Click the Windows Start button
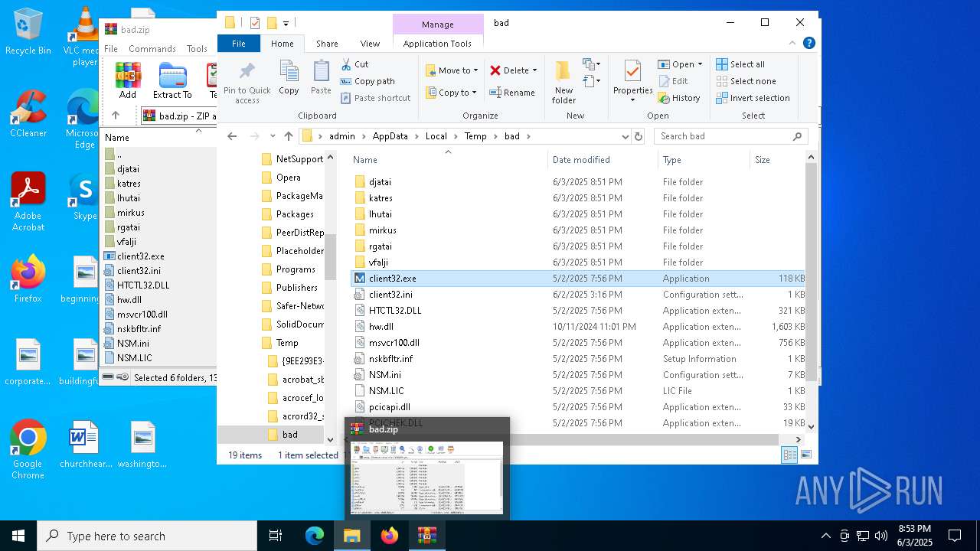 pyautogui.click(x=18, y=536)
